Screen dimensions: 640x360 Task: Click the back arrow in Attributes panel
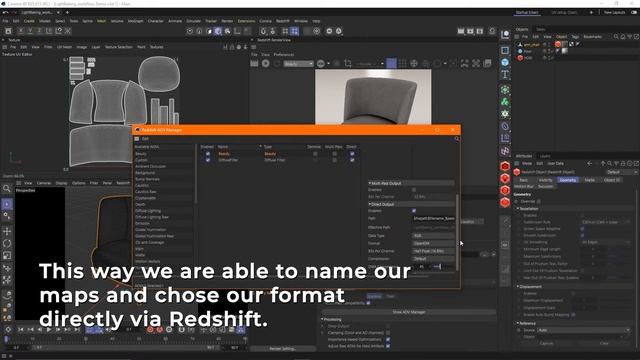(x=589, y=163)
